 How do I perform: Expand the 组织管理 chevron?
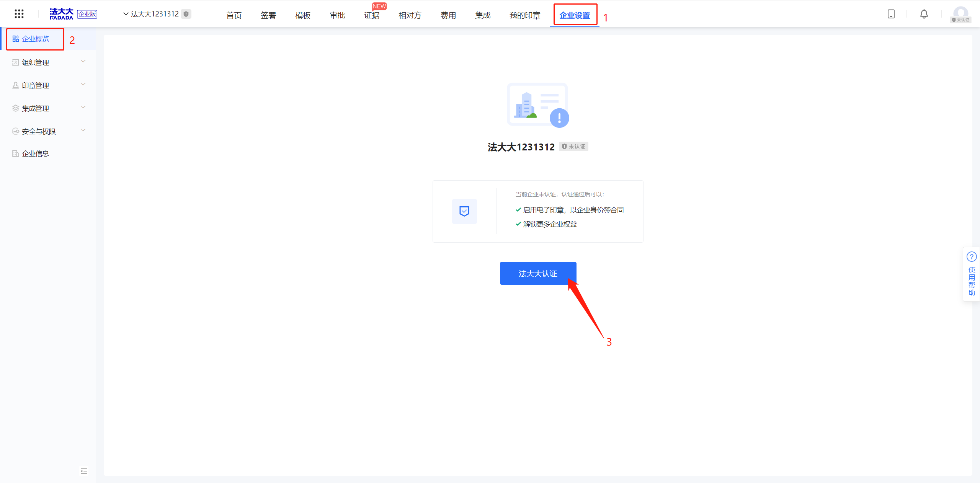click(x=83, y=61)
